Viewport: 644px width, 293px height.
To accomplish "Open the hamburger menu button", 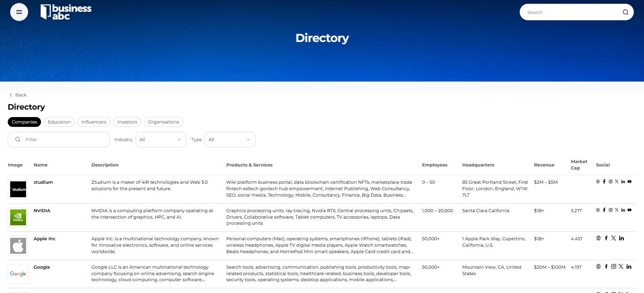I will tap(19, 12).
